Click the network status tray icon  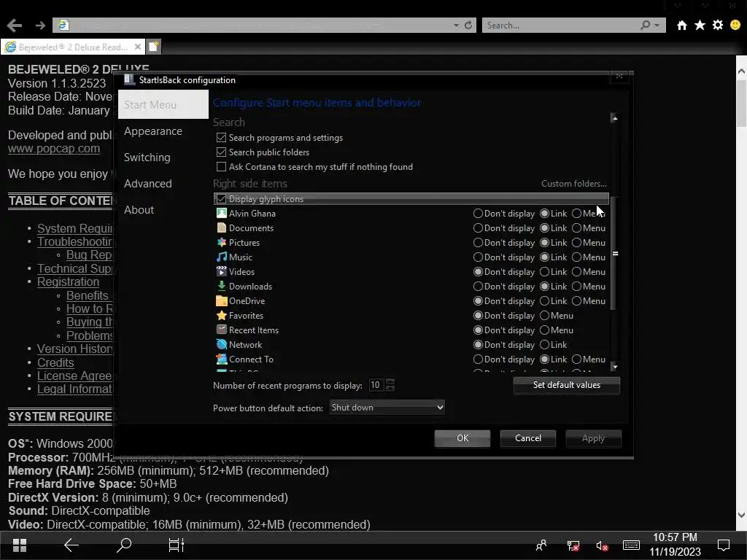(573, 545)
